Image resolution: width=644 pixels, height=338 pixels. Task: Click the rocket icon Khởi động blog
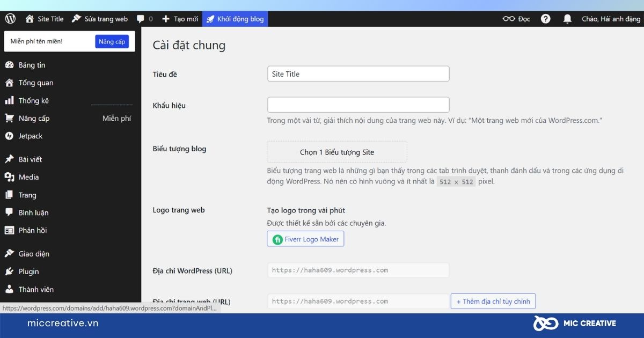[x=210, y=19]
